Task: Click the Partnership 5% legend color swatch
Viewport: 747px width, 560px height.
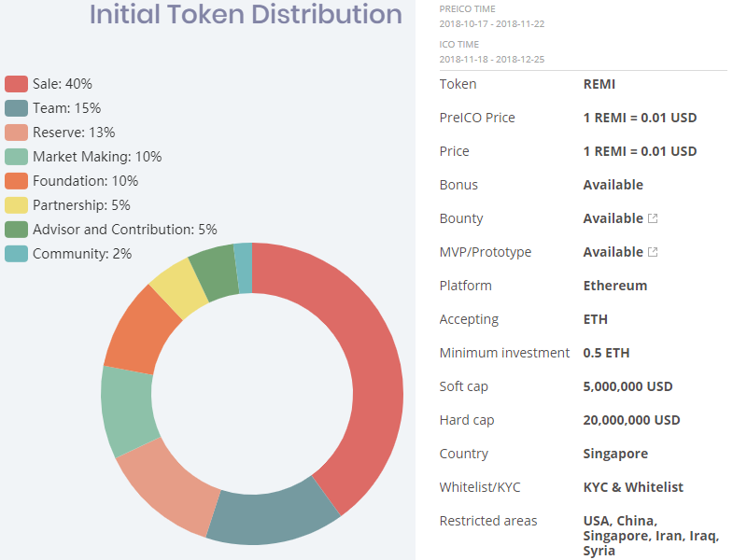Action: pyautogui.click(x=16, y=205)
